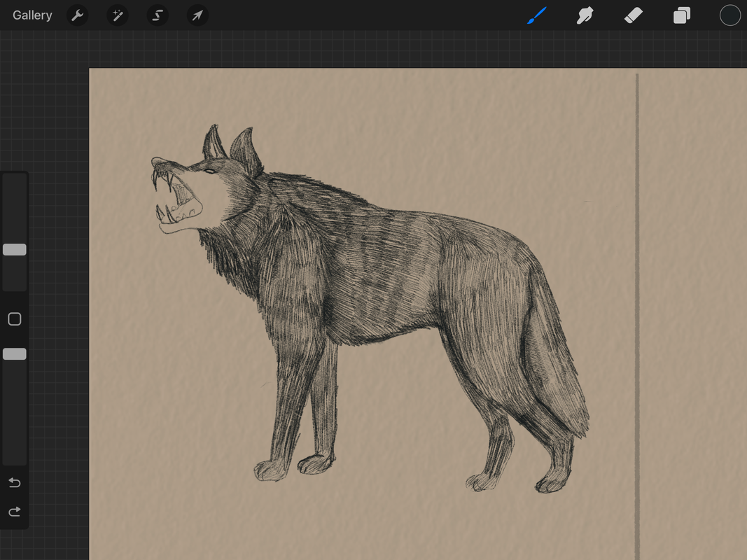
Task: Click the brush size slider handle
Action: pyautogui.click(x=15, y=249)
